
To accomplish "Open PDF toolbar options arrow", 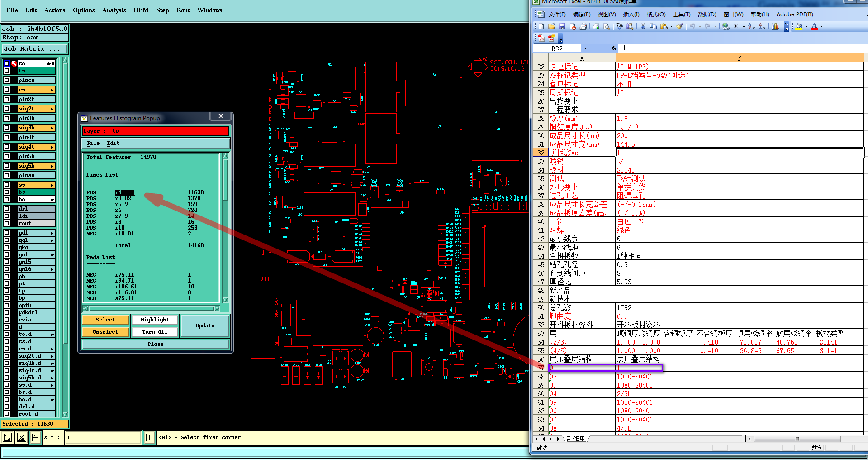I will (560, 39).
